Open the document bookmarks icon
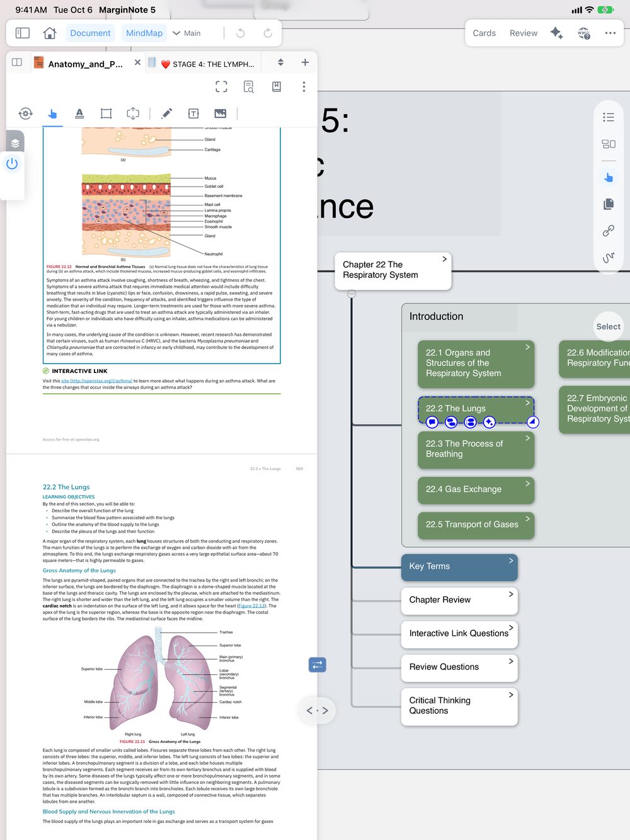 click(277, 86)
